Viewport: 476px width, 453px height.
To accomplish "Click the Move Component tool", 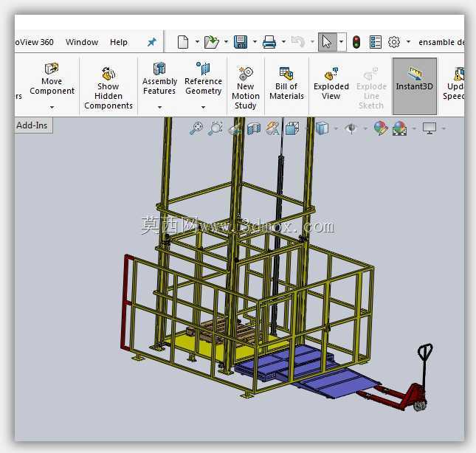I will (x=52, y=79).
